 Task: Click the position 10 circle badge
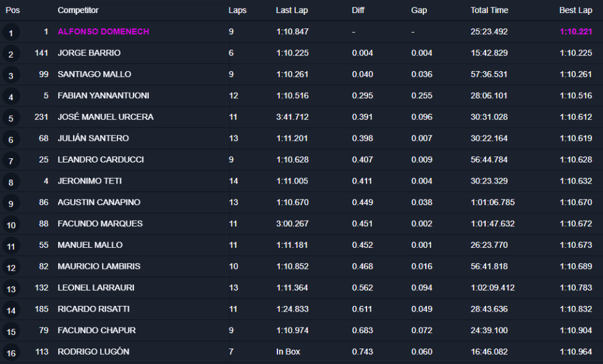coord(11,225)
